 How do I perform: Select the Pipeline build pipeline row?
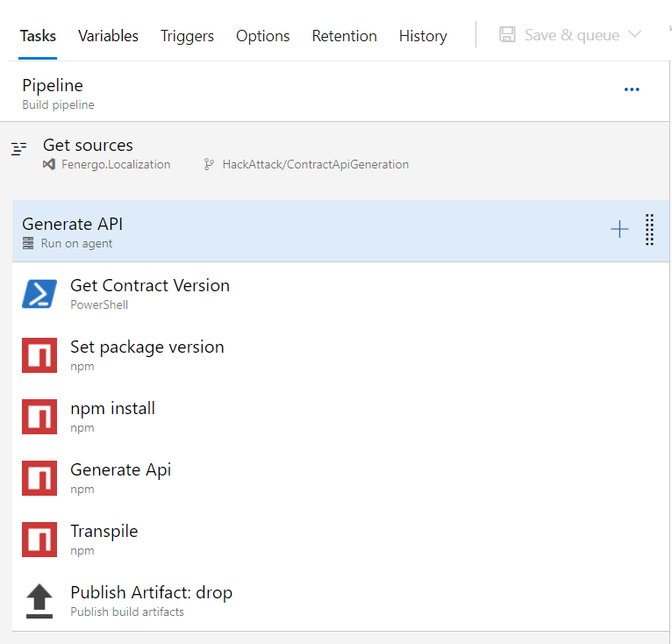[263, 92]
